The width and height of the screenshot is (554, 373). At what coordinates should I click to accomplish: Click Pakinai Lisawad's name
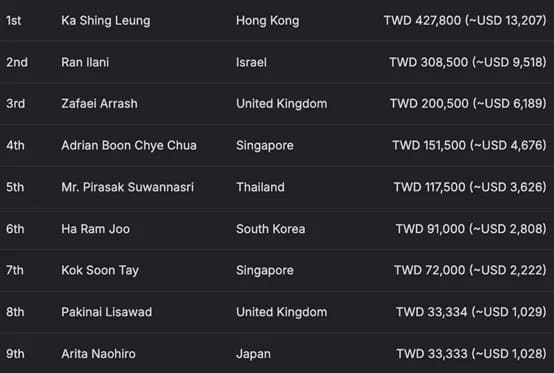[x=107, y=312]
